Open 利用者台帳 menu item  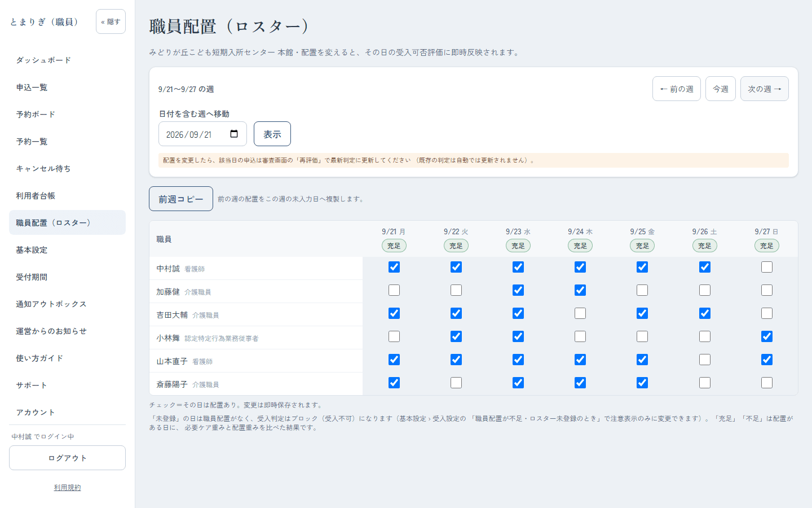(67, 195)
